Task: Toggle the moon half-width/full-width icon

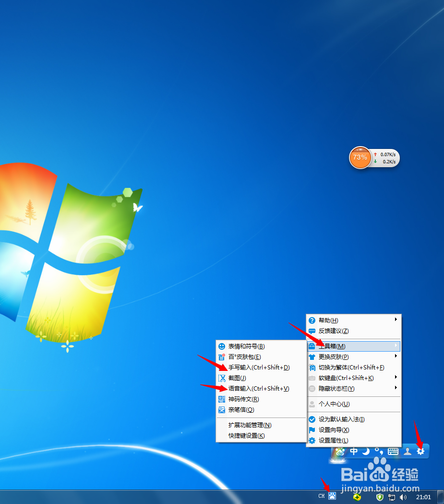Action: [366, 451]
